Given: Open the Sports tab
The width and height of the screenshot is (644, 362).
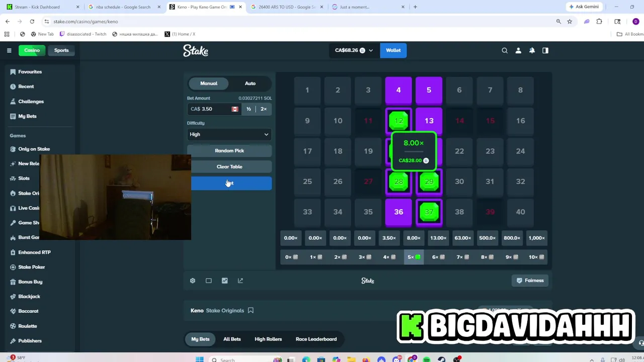Looking at the screenshot, I should pyautogui.click(x=61, y=50).
